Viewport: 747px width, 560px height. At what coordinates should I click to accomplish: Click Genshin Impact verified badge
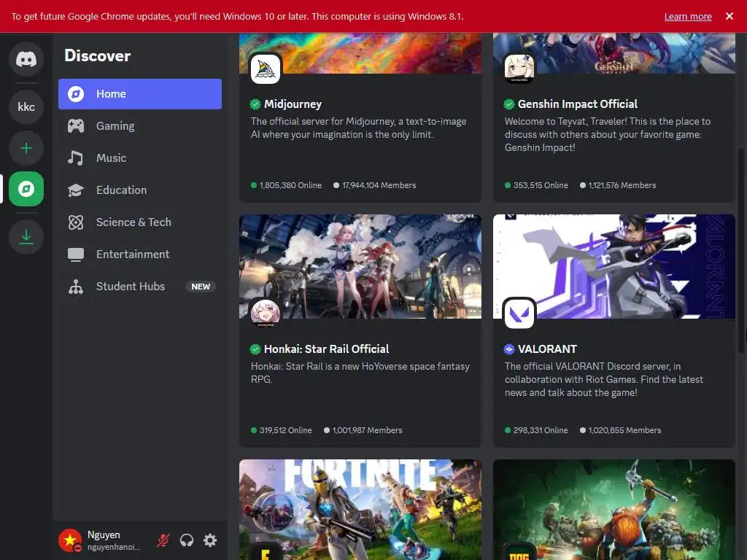[509, 104]
